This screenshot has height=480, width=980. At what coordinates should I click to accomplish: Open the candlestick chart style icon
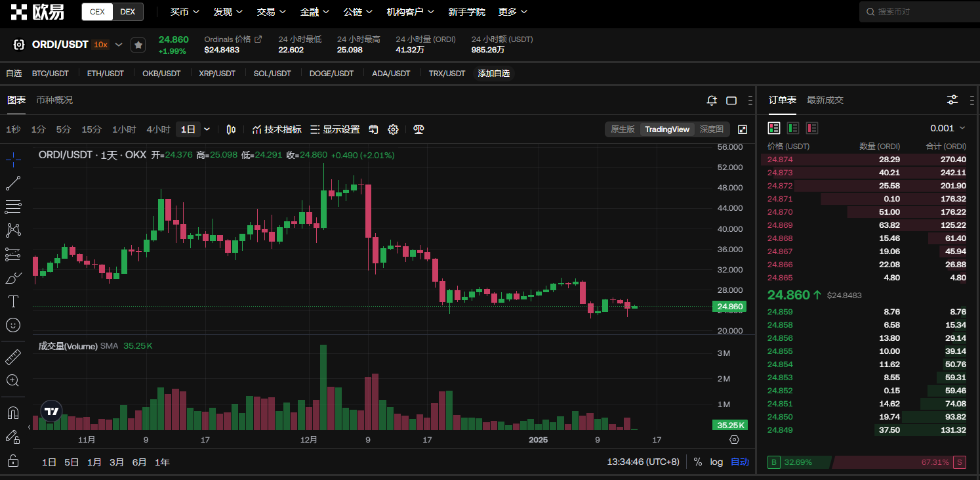pyautogui.click(x=231, y=129)
